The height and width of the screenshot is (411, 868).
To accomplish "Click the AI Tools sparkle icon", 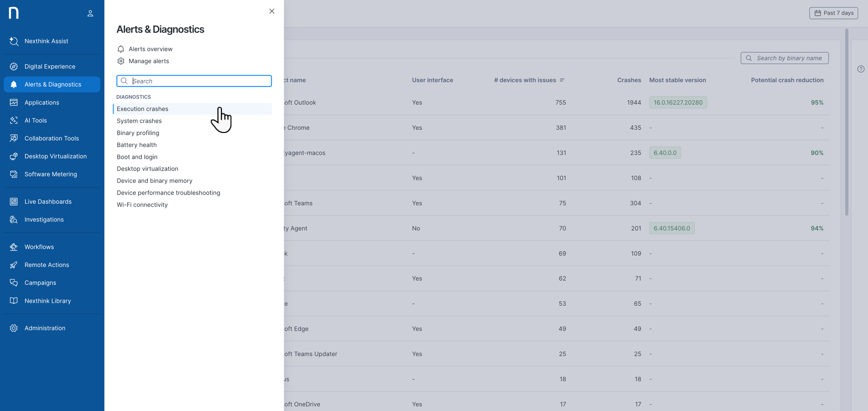I will pyautogui.click(x=14, y=121).
